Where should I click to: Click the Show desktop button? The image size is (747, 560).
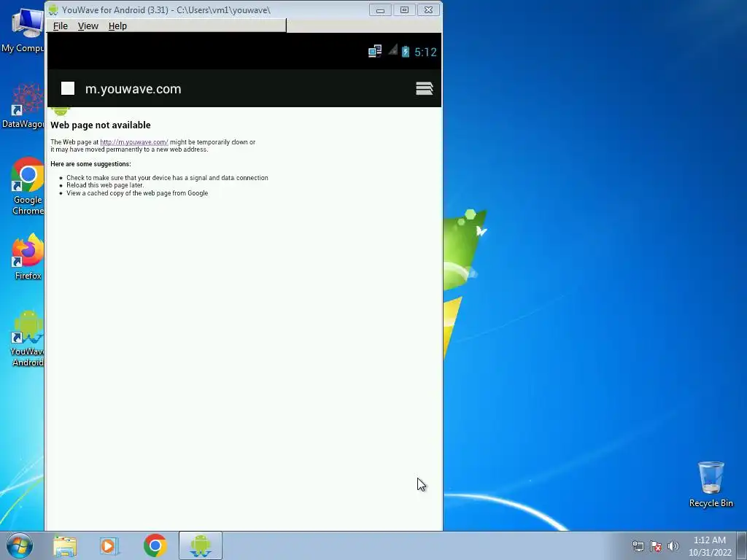click(742, 545)
